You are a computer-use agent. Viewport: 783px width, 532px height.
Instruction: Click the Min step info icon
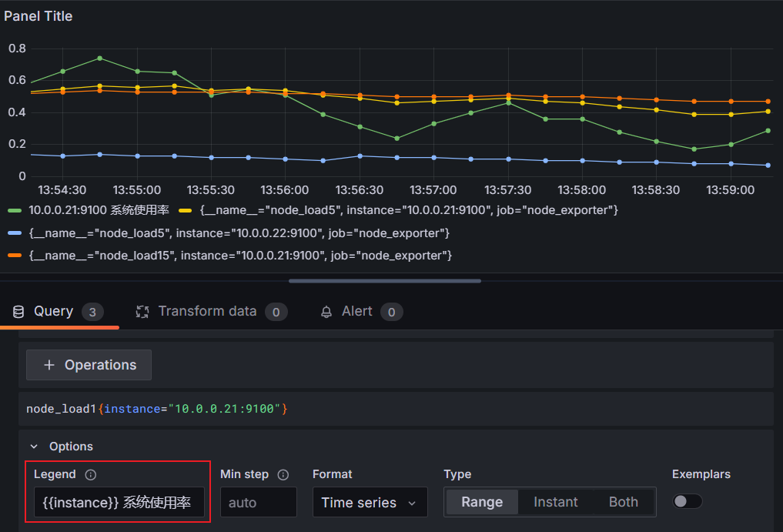(x=283, y=475)
